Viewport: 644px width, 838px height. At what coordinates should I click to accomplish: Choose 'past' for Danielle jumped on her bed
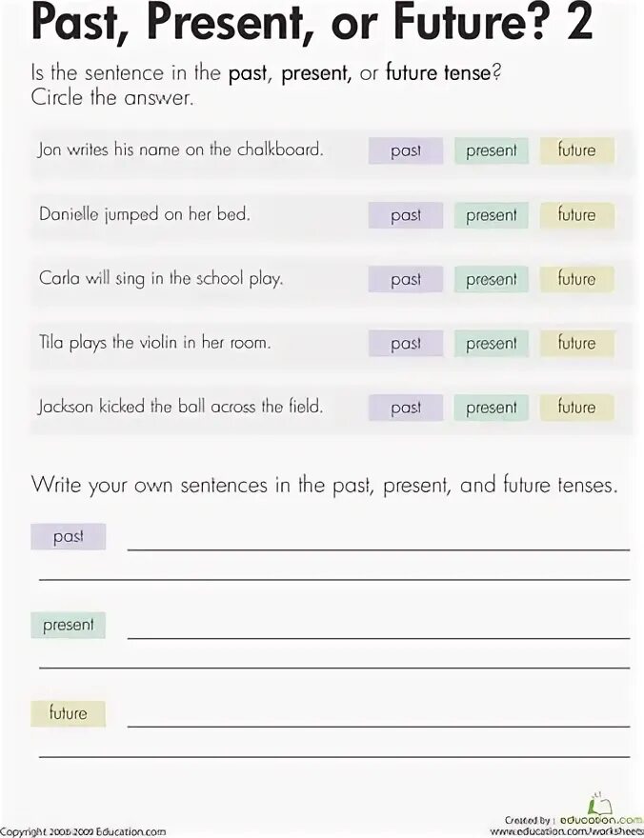coord(406,215)
